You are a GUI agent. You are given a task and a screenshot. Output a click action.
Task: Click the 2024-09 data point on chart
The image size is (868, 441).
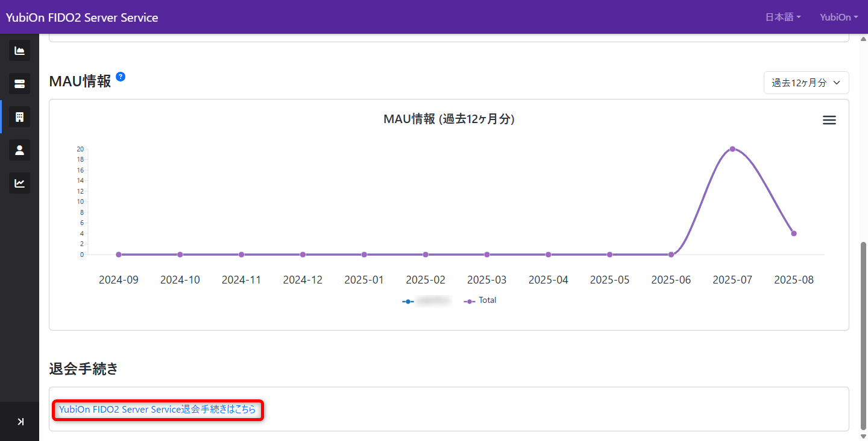click(119, 255)
